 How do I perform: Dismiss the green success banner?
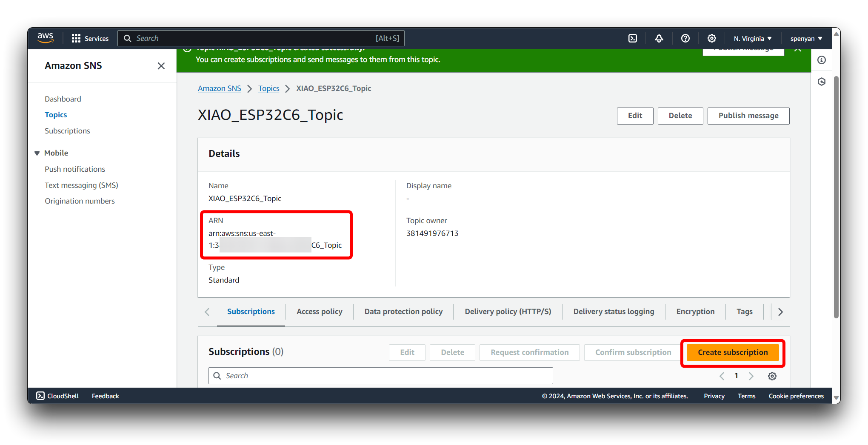798,50
